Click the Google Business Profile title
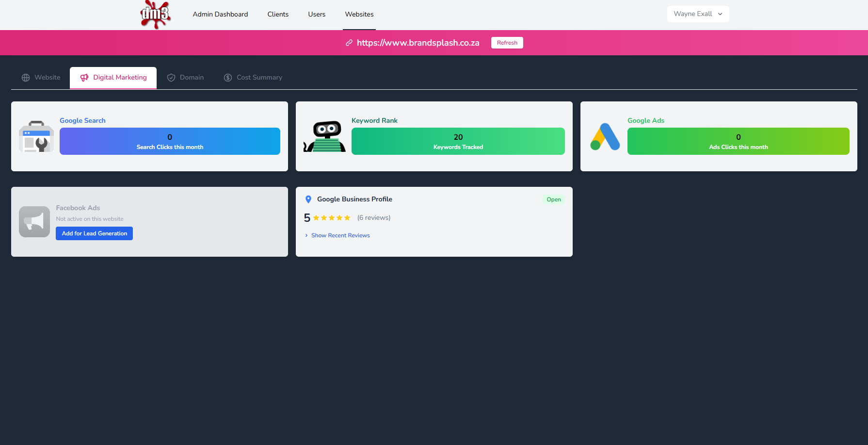Viewport: 868px width, 445px height. pyautogui.click(x=354, y=199)
